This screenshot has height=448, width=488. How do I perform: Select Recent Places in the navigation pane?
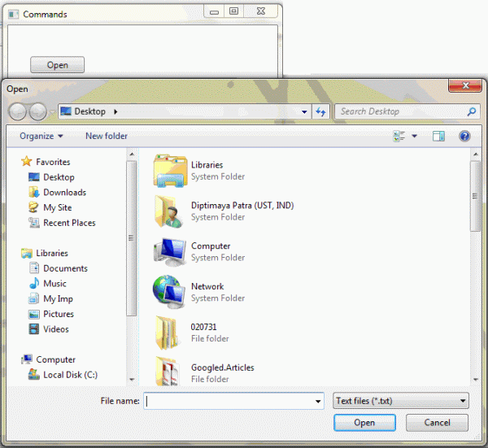(x=69, y=223)
